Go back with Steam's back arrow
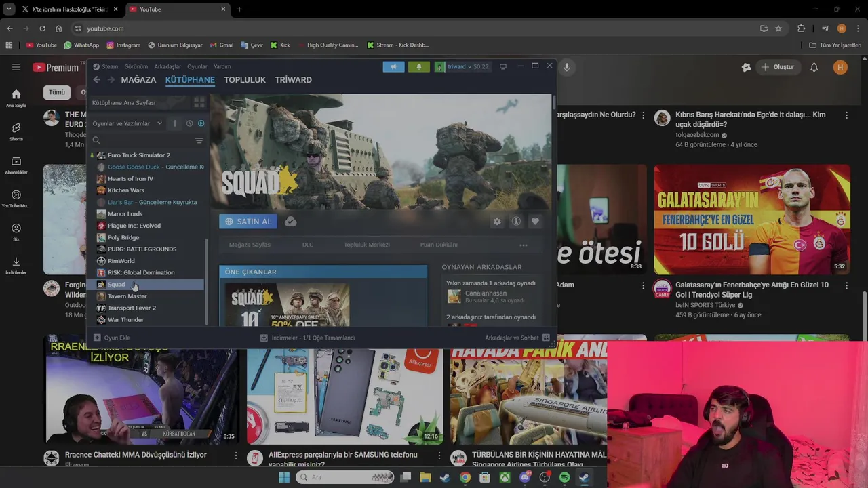The height and width of the screenshot is (488, 868). tap(96, 79)
